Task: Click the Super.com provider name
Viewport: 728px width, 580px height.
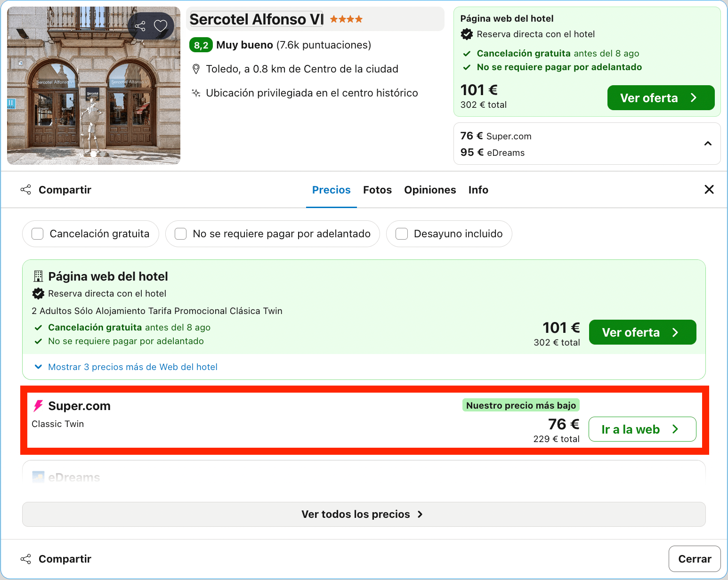Action: point(79,406)
